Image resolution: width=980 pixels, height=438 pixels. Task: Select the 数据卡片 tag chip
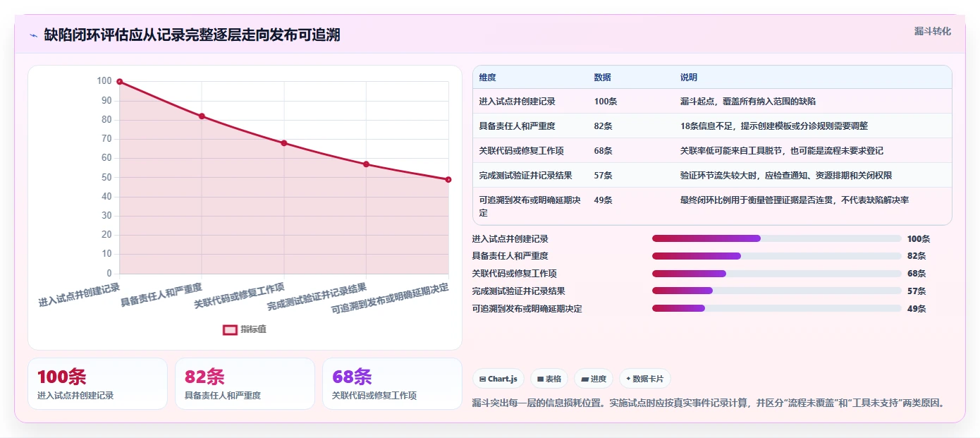pyautogui.click(x=645, y=379)
